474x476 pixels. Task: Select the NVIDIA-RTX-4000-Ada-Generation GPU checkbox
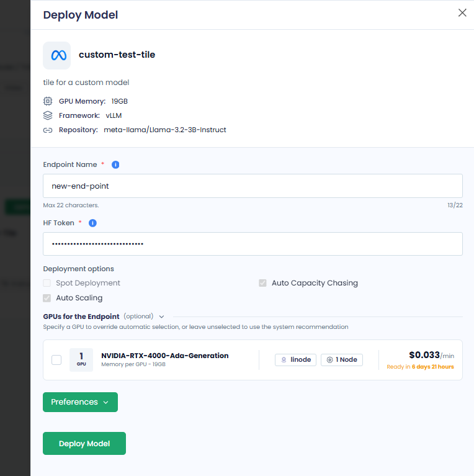(x=56, y=360)
